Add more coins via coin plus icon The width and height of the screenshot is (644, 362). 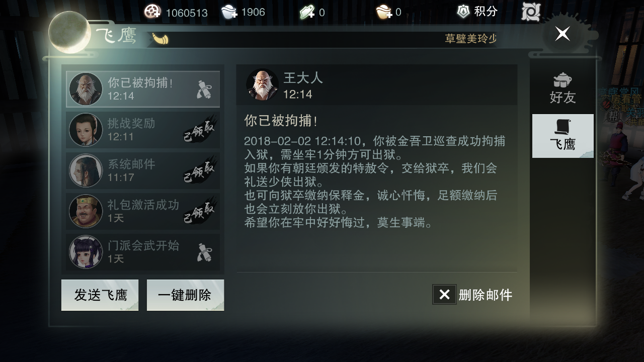tap(152, 12)
